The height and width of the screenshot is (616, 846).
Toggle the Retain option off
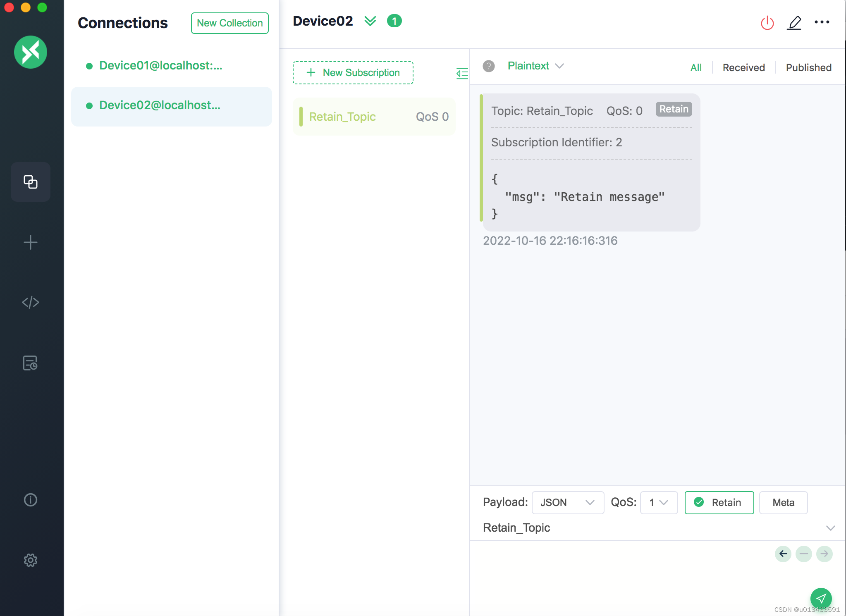click(x=719, y=502)
